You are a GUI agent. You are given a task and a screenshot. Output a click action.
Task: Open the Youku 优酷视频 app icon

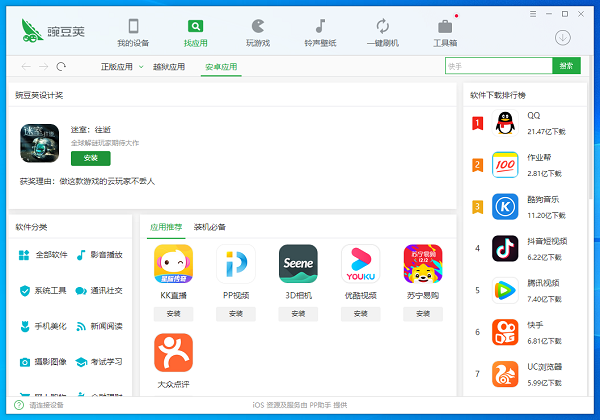360,264
